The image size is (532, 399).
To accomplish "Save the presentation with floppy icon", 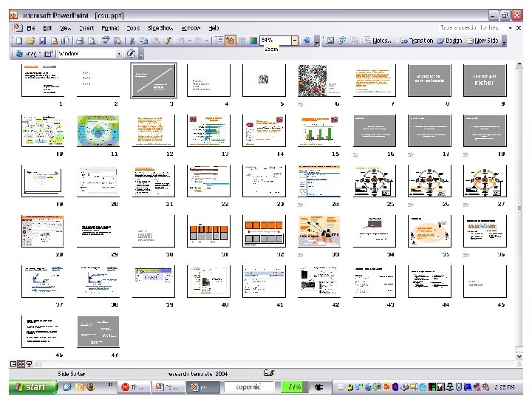I will pos(43,41).
